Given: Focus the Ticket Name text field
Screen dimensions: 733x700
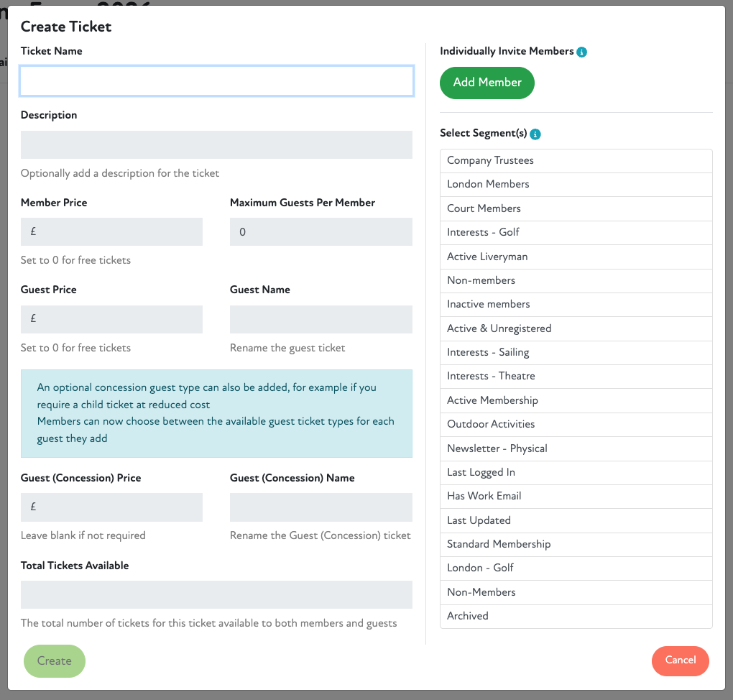Looking at the screenshot, I should pyautogui.click(x=216, y=81).
